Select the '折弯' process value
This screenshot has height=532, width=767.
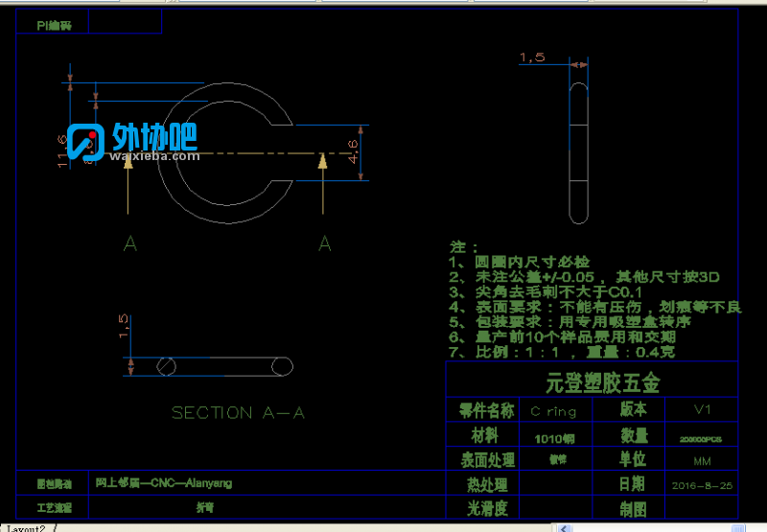[x=205, y=507]
